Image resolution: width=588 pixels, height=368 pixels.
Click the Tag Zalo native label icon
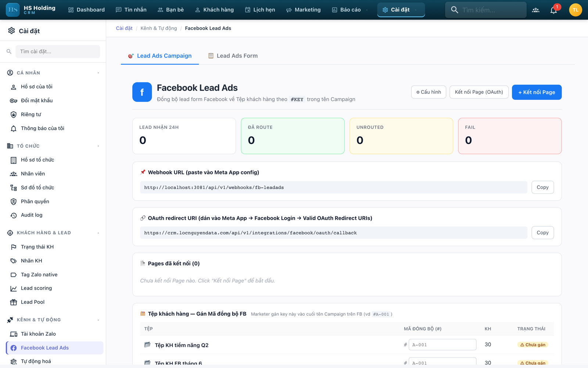pos(14,275)
